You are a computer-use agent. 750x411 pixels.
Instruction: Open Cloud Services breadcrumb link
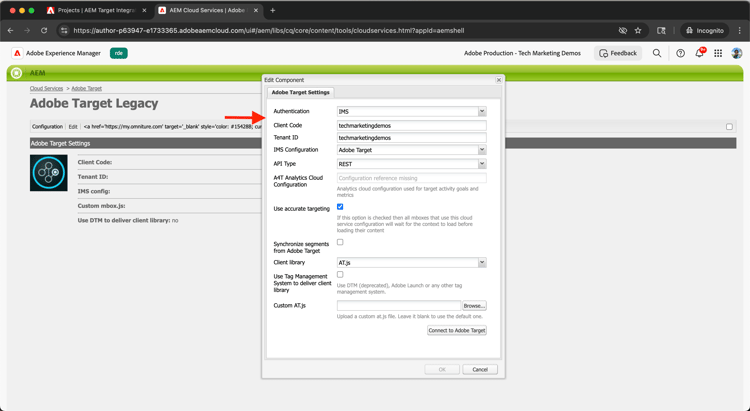point(46,89)
